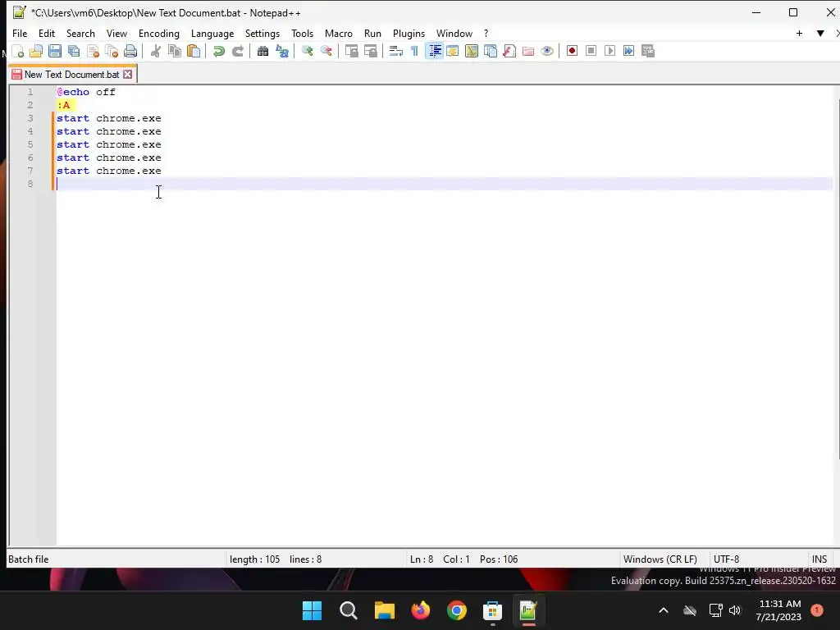Launch Google Chrome from the taskbar
Screen dimensions: 840x630
click(x=456, y=610)
